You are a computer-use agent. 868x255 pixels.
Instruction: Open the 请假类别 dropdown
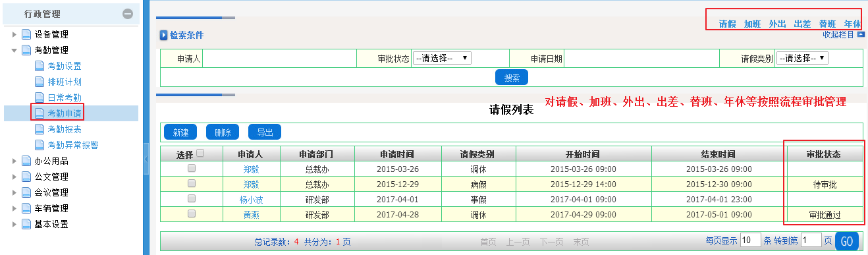tap(802, 58)
